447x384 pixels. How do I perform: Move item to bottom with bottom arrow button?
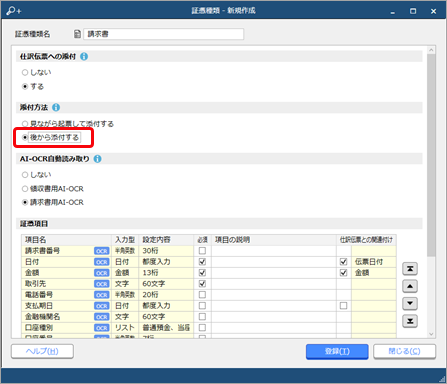point(410,321)
